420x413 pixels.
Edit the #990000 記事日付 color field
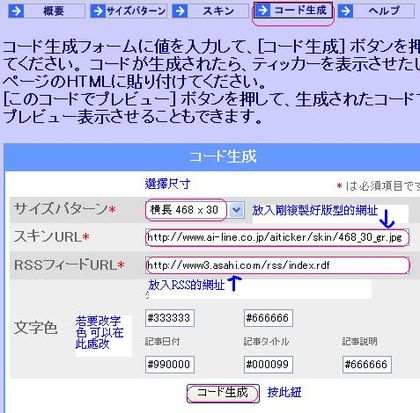click(170, 364)
